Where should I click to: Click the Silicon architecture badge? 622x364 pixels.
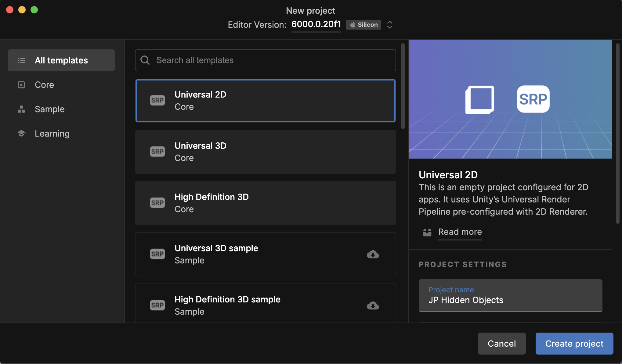point(363,25)
